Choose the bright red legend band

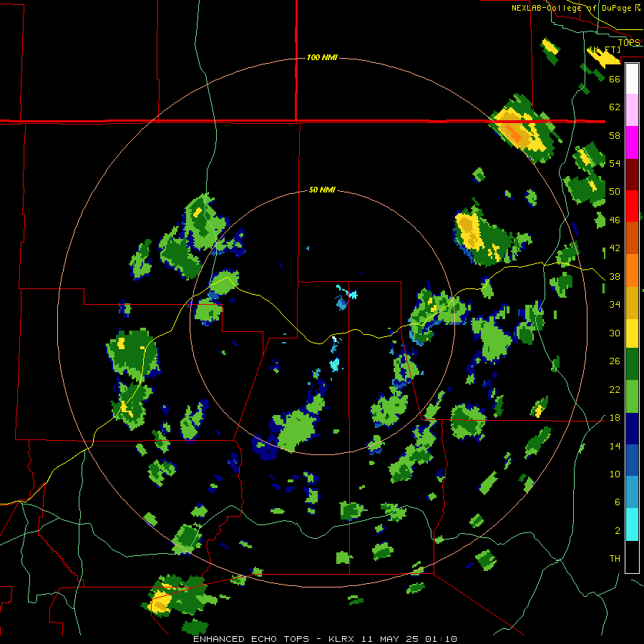632,205
